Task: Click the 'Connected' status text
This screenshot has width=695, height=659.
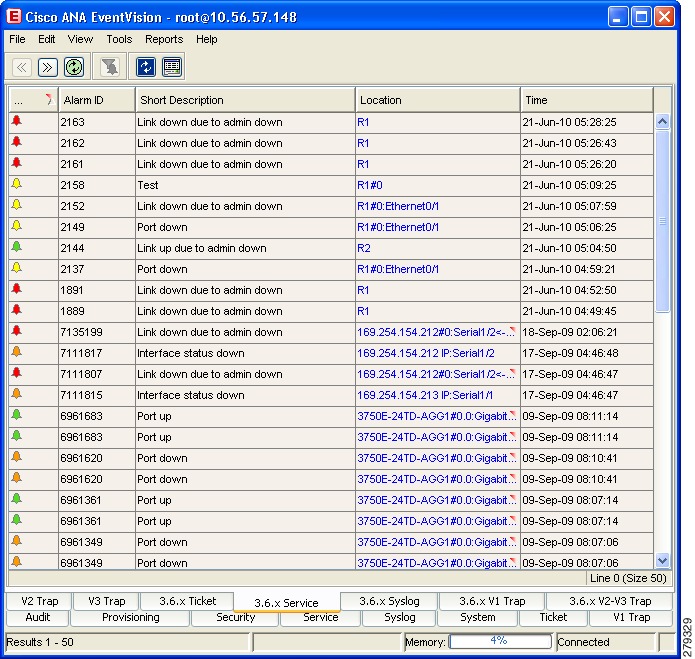Action: tap(583, 642)
